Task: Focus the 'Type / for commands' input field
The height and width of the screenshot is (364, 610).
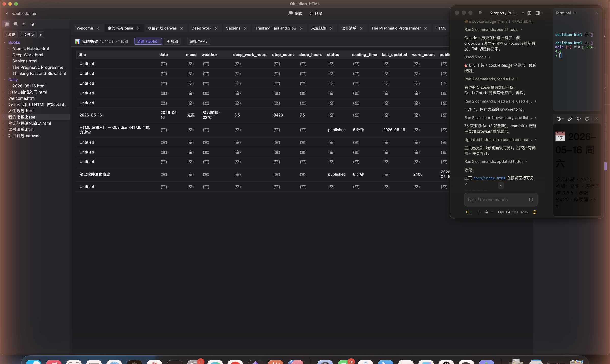Action: (496, 200)
